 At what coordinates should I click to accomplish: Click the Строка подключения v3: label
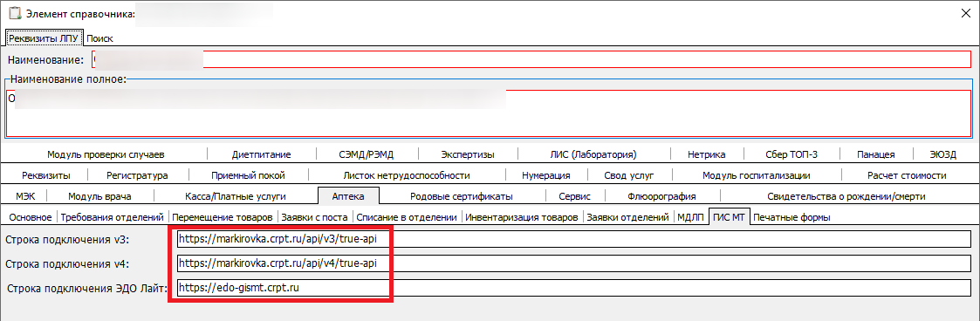click(68, 240)
